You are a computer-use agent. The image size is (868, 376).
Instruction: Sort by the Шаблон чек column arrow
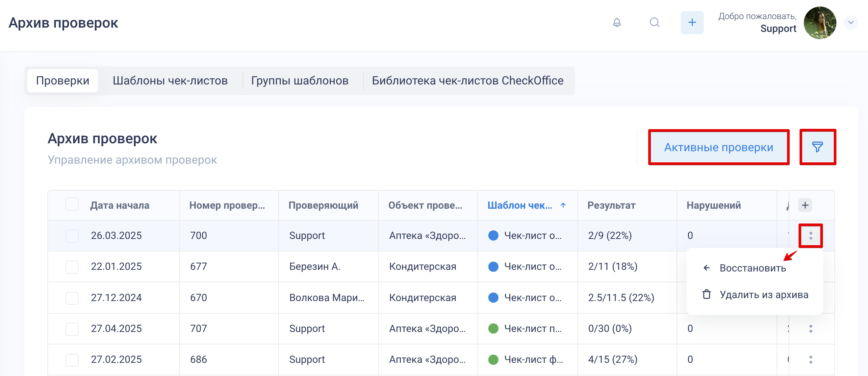(563, 205)
